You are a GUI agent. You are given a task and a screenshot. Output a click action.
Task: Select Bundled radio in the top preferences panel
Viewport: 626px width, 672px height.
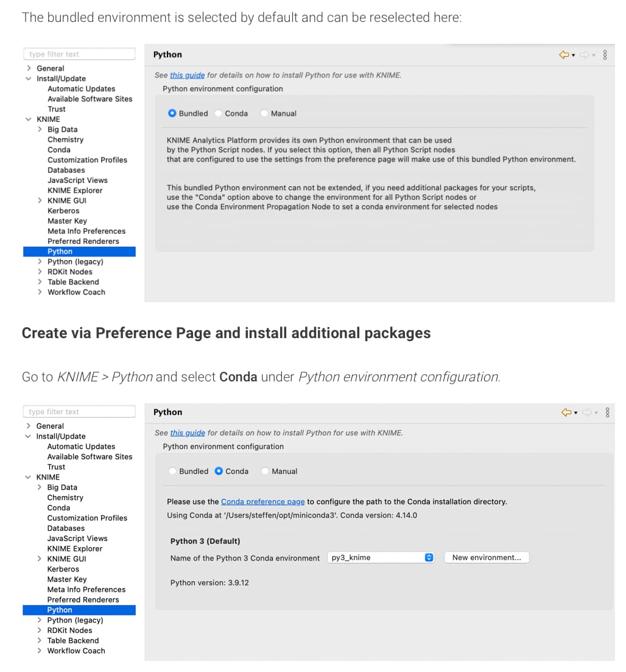172,113
